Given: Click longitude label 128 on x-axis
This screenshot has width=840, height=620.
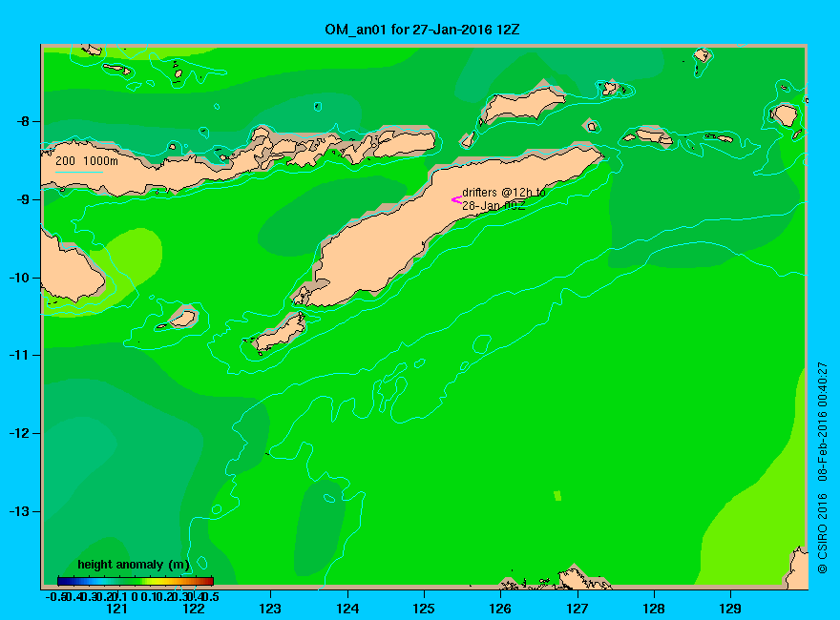Looking at the screenshot, I should pyautogui.click(x=654, y=609).
